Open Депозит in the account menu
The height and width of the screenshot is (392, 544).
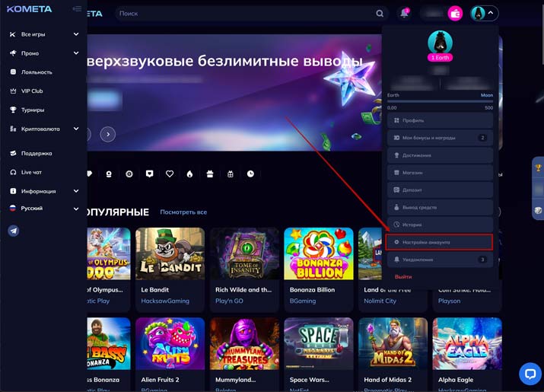440,190
